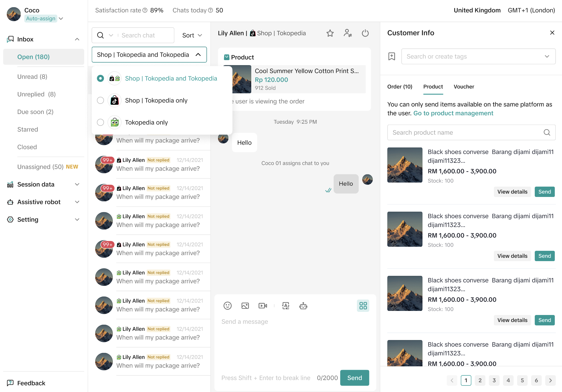Expand the Assistive robot section

[x=77, y=202]
